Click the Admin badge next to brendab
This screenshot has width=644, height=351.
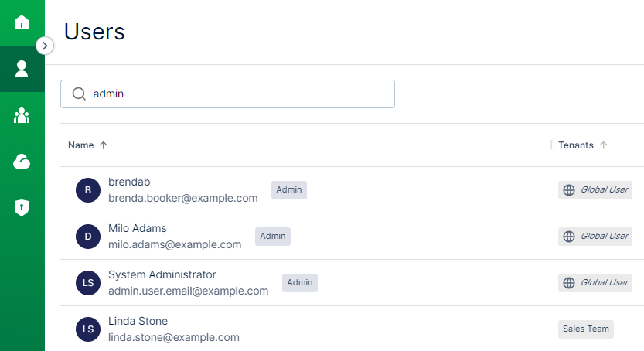pos(289,190)
